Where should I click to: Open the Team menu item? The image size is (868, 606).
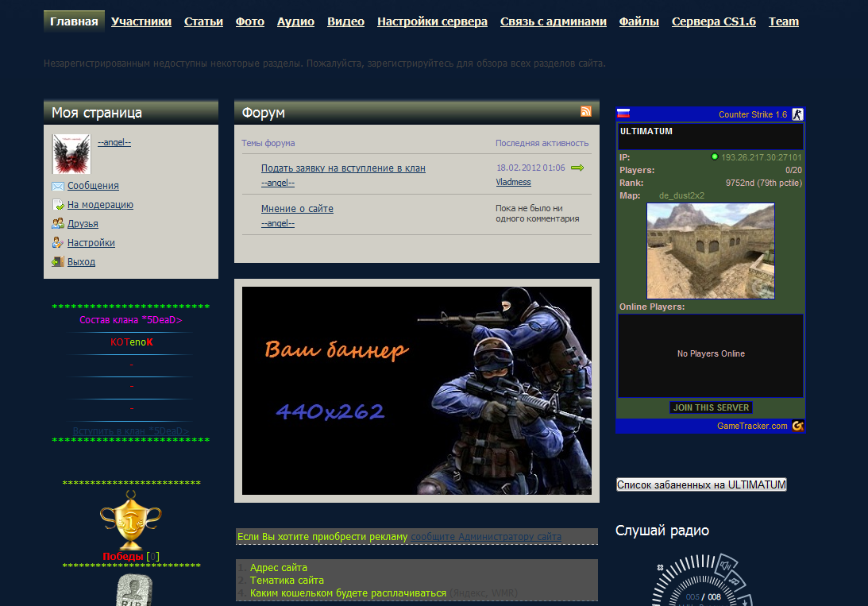(784, 21)
